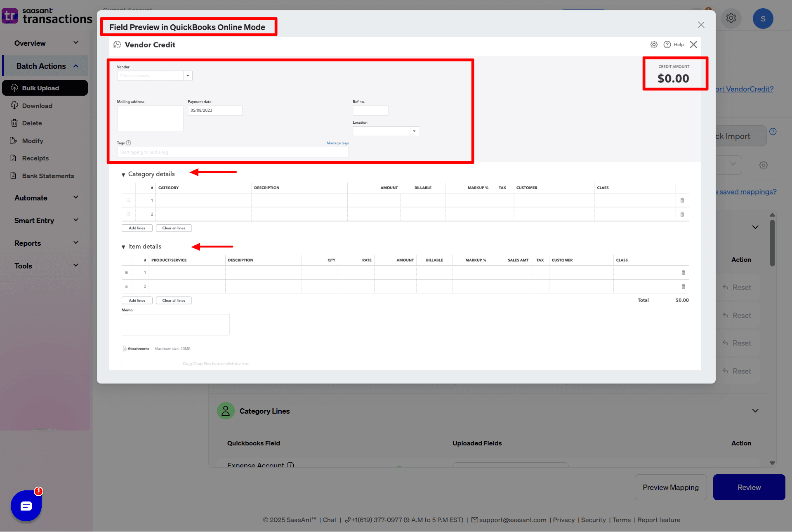Click the Attachments paperclip icon

point(124,348)
